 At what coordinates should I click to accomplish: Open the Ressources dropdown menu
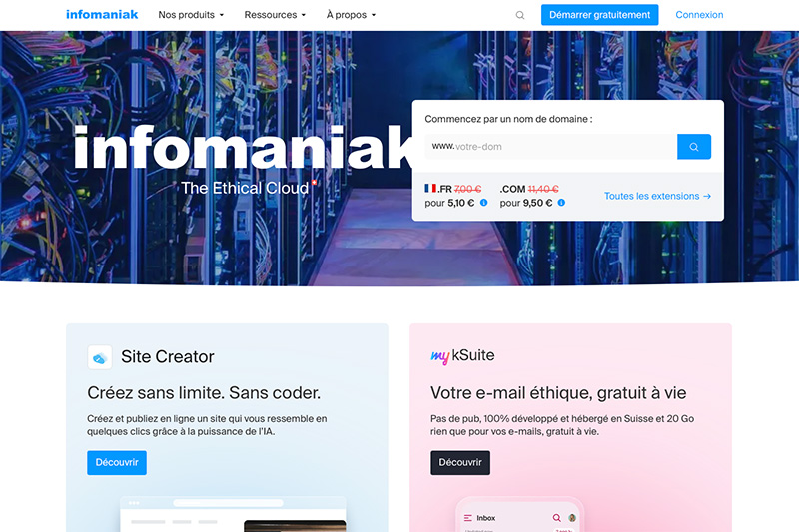pyautogui.click(x=275, y=15)
